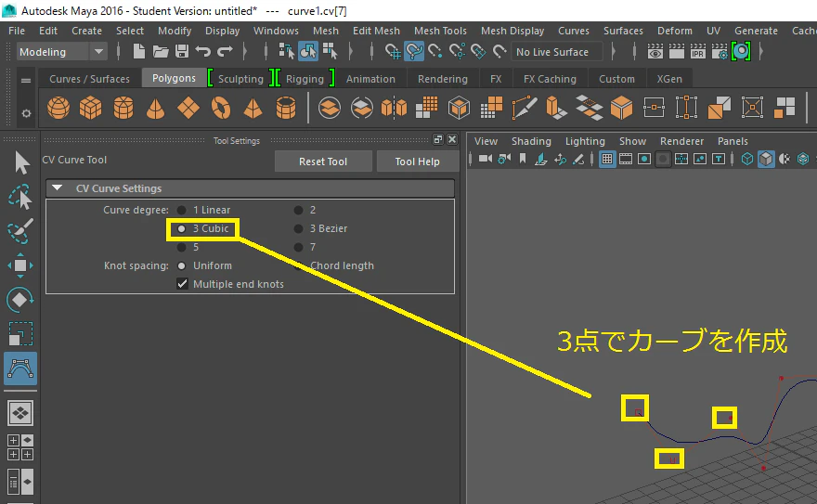Undo the last action with arrow icon

(203, 52)
